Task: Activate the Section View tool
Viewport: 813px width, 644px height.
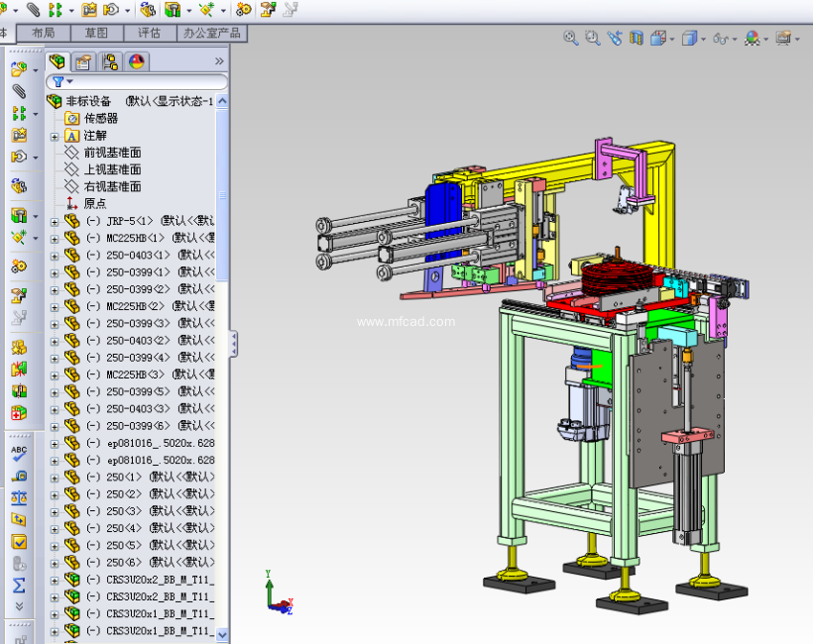Action: point(637,39)
